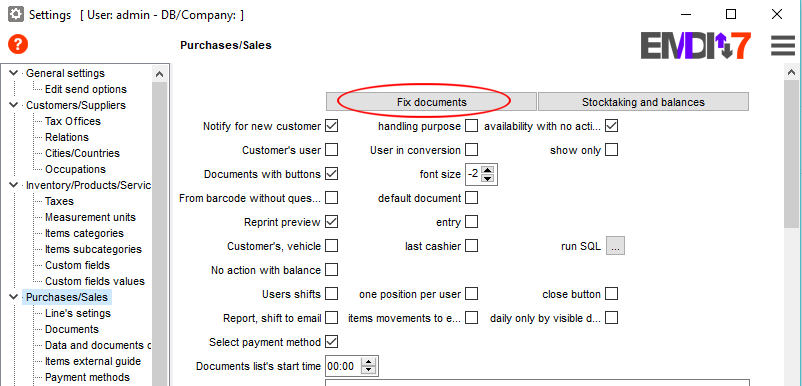The image size is (802, 386).
Task: Increase Documents list's start time spinner
Action: [x=368, y=362]
